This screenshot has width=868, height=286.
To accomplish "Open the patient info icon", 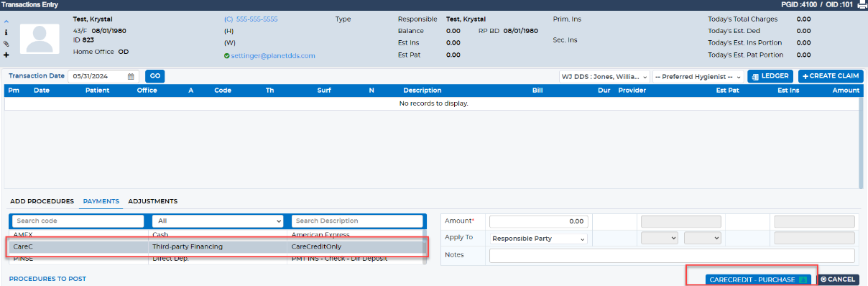I will [6, 32].
